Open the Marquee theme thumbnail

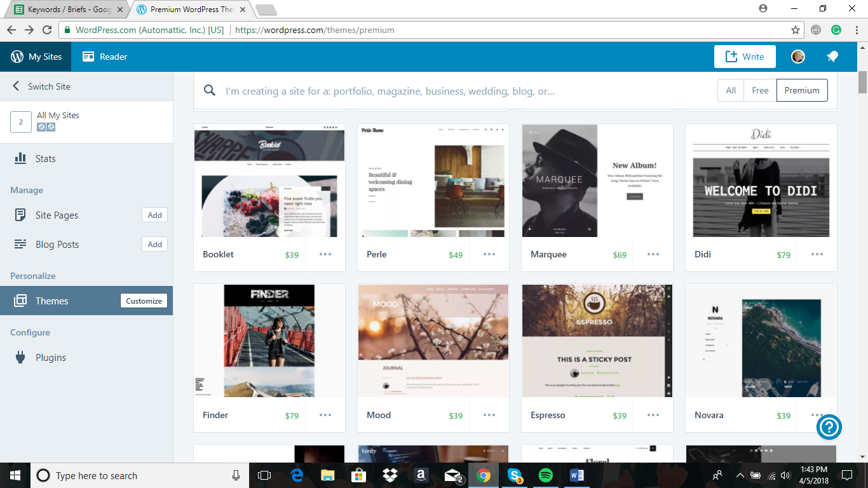[x=597, y=180]
